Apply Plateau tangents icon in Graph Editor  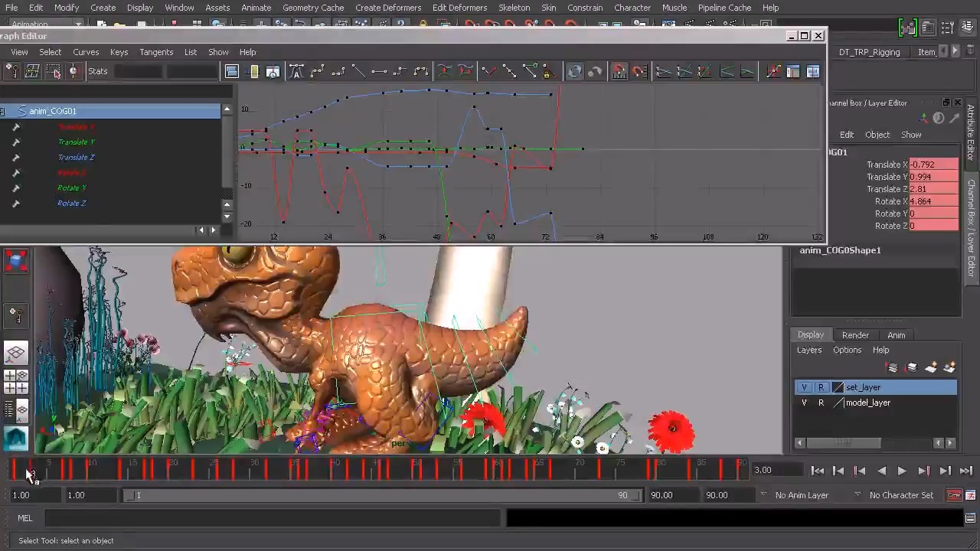pos(420,71)
